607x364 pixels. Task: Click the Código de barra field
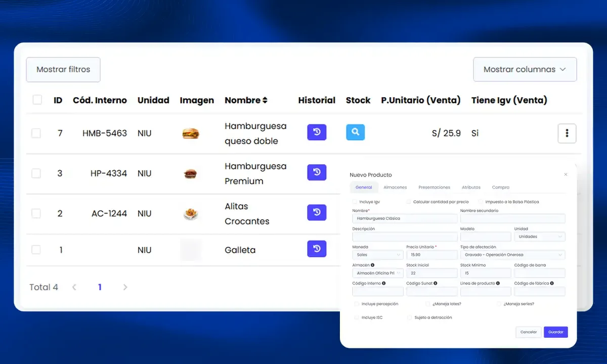pyautogui.click(x=540, y=273)
